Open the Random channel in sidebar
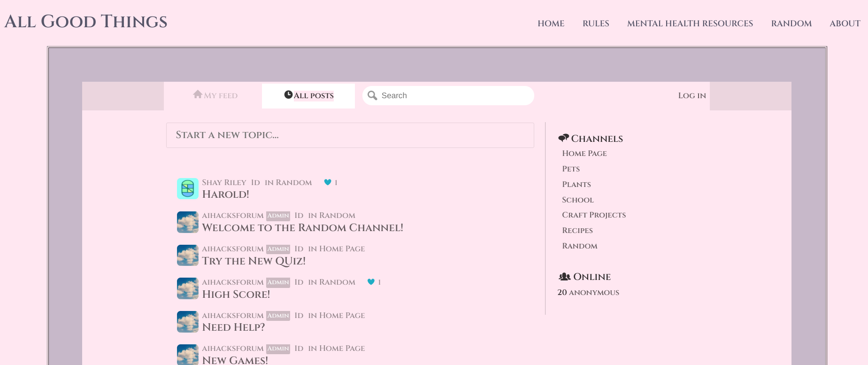 coord(580,246)
